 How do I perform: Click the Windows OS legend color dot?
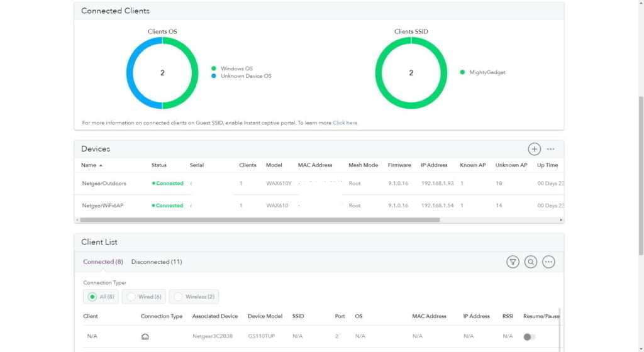(214, 69)
